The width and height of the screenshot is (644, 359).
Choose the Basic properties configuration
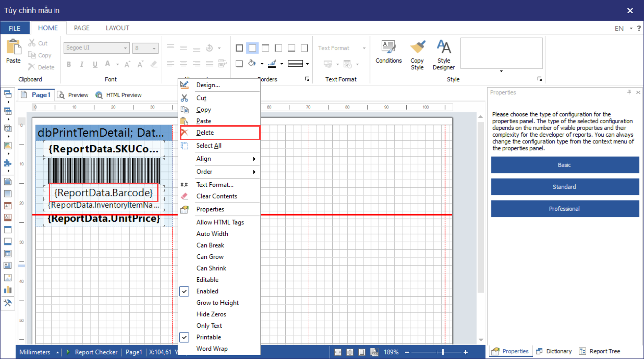click(x=565, y=165)
